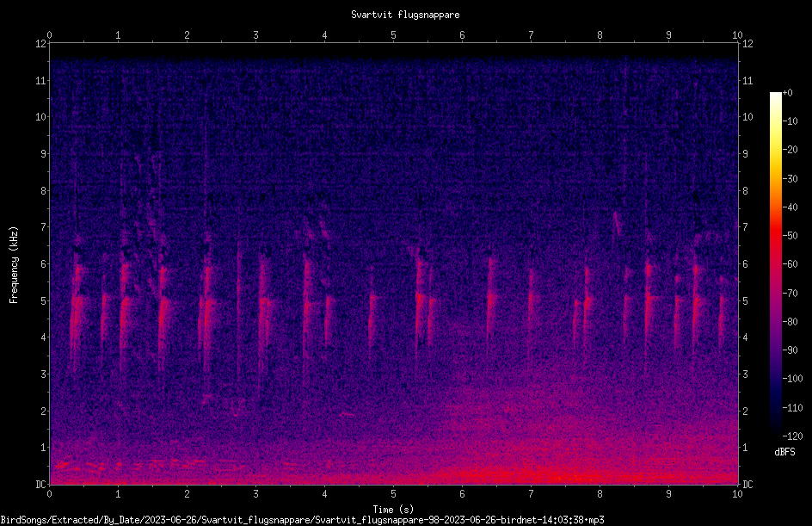Click '11' on the right frequency axis

pos(747,80)
